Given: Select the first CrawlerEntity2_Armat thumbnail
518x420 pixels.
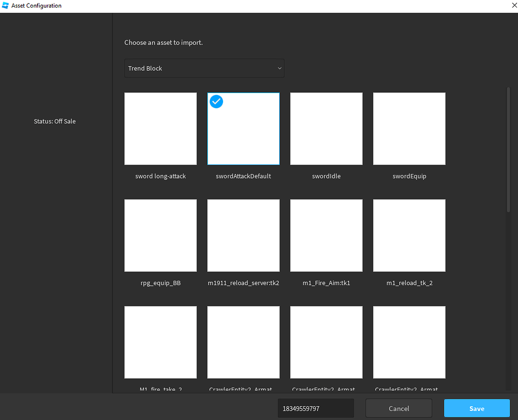Looking at the screenshot, I should click(243, 342).
